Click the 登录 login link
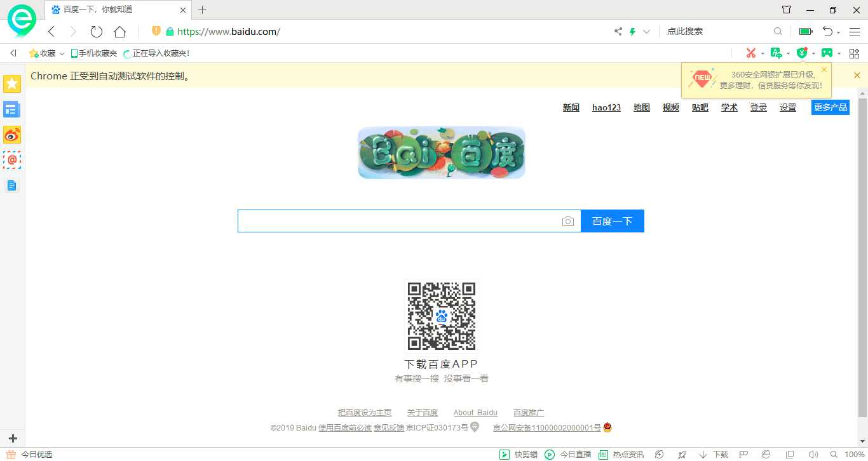The width and height of the screenshot is (868, 461). (x=759, y=107)
